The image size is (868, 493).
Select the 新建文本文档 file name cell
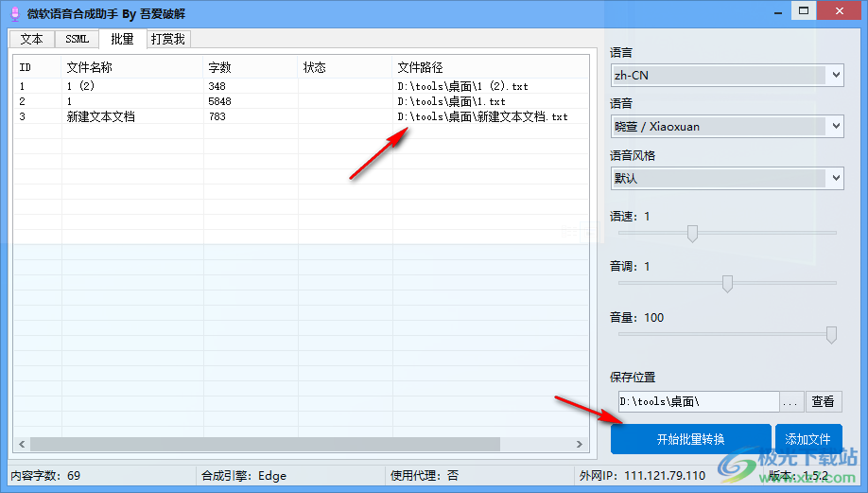pyautogui.click(x=101, y=116)
